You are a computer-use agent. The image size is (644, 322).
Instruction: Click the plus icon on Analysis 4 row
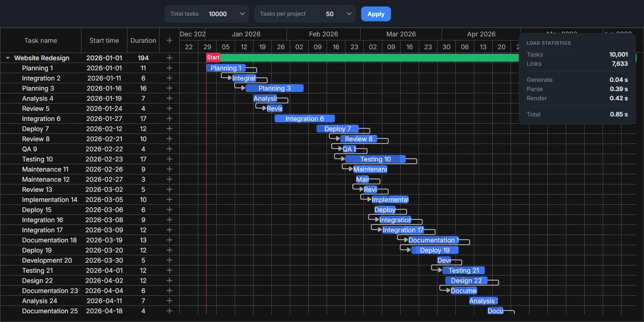click(169, 98)
